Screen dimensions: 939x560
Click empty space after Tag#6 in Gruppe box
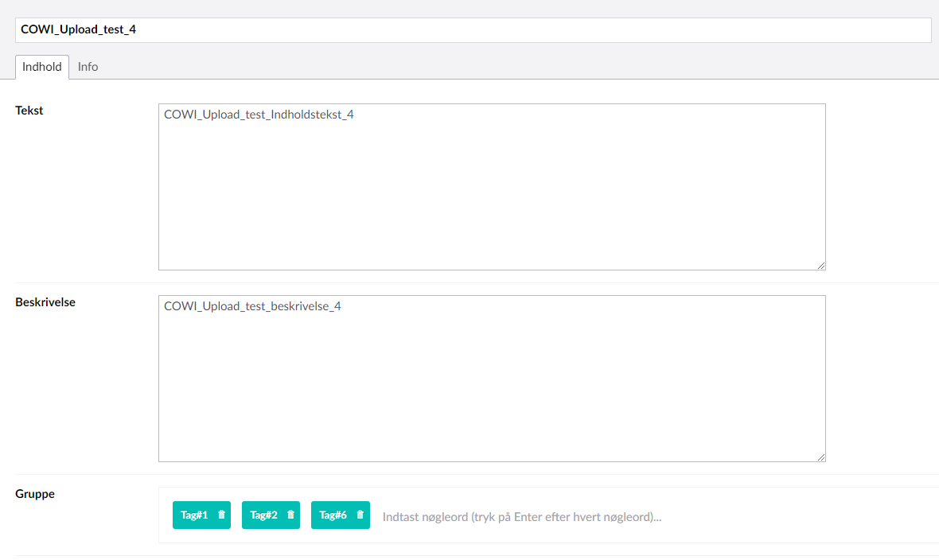coord(796,515)
